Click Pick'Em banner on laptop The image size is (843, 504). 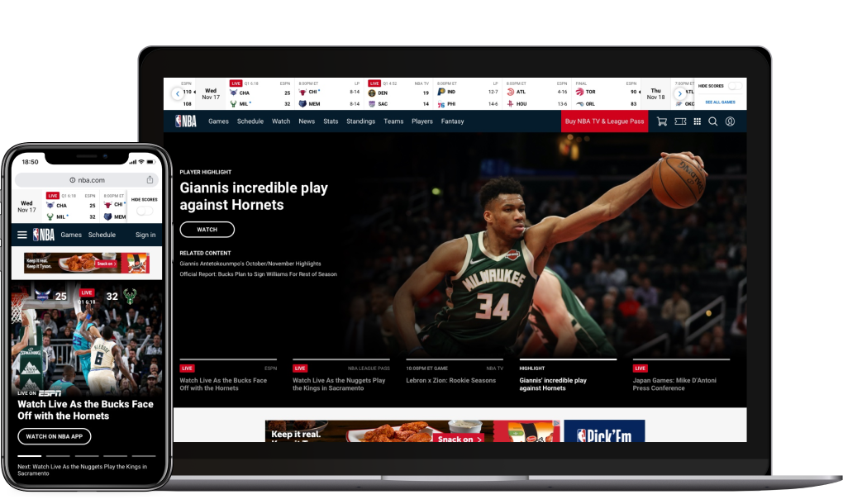pyautogui.click(x=604, y=431)
